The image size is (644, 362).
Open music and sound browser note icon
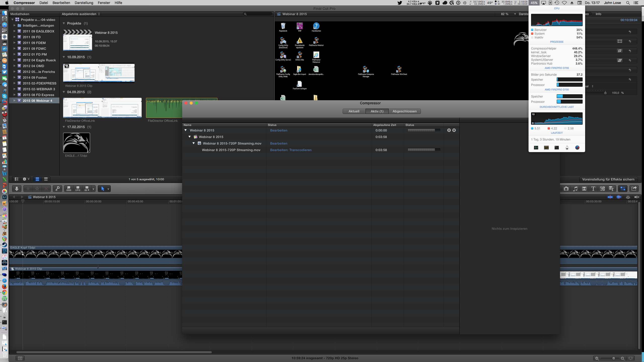pyautogui.click(x=575, y=189)
